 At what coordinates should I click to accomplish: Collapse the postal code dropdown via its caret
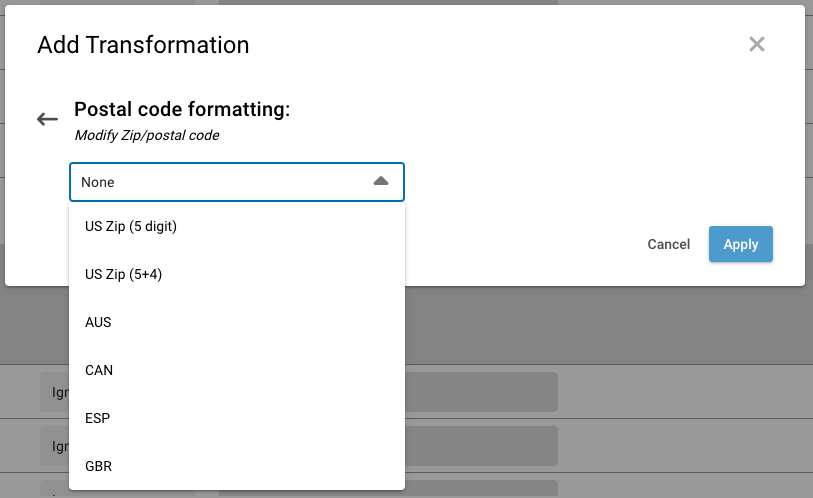coord(380,182)
